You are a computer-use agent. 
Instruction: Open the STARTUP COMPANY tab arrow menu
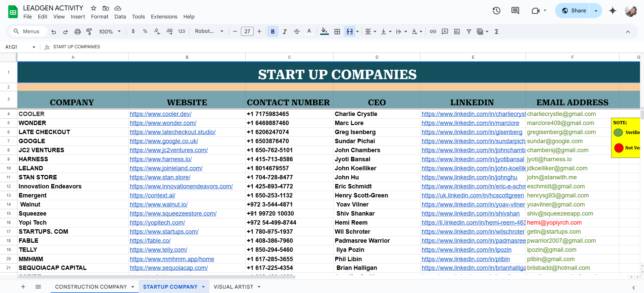(203, 287)
